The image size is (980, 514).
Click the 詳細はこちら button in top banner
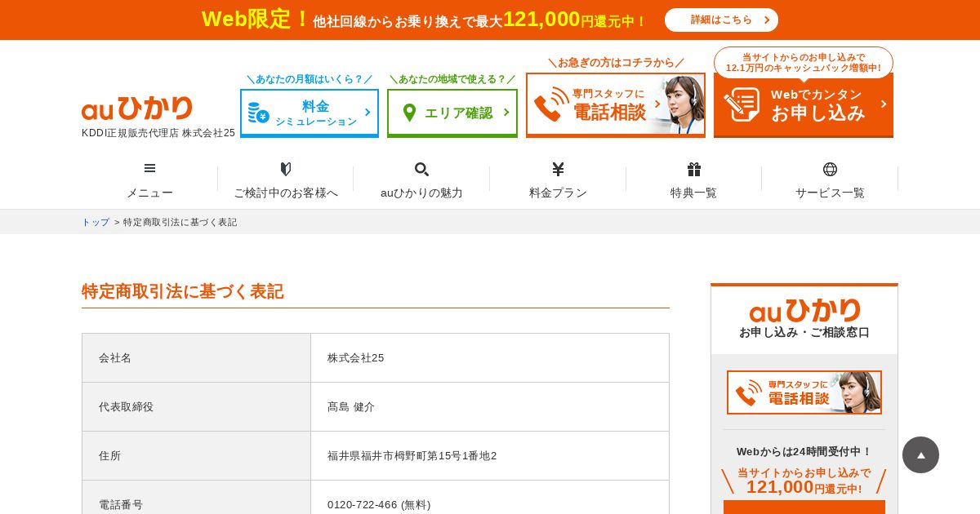(721, 20)
